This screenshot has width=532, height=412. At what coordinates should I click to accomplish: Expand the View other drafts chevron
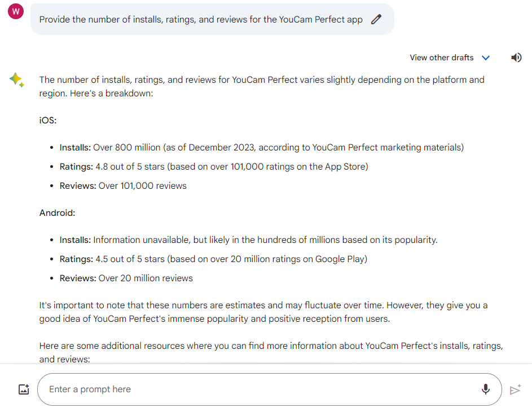pos(486,58)
